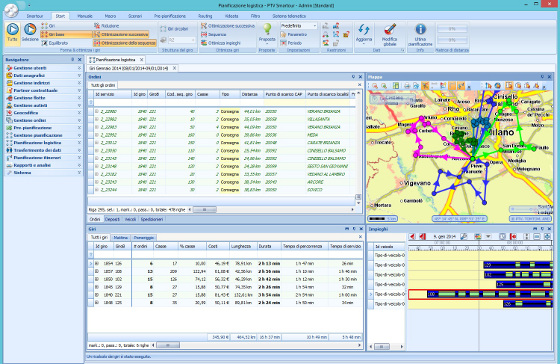Pin the Ordini panel with the pin icon
The image size is (560, 364).
(353, 77)
